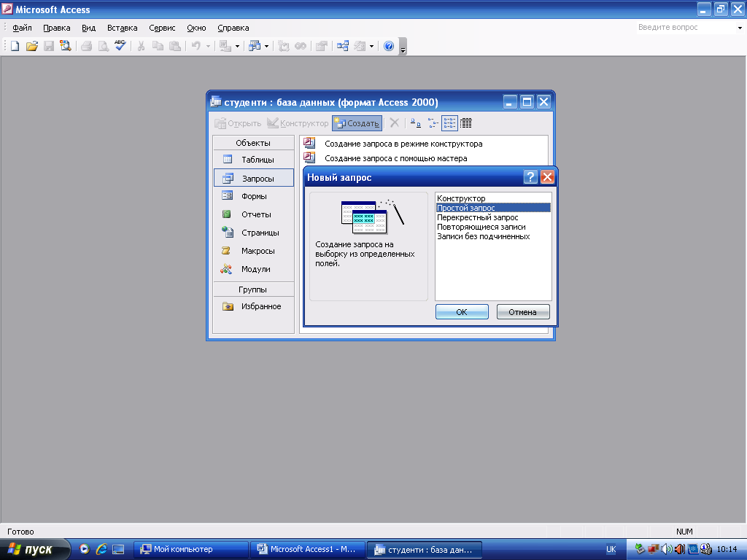Run the ABC spelling check icon
The height and width of the screenshot is (560, 747).
pyautogui.click(x=120, y=46)
